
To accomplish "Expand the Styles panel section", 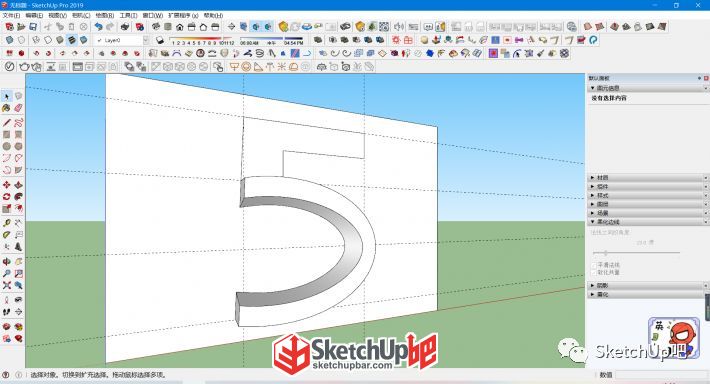I will [x=648, y=195].
